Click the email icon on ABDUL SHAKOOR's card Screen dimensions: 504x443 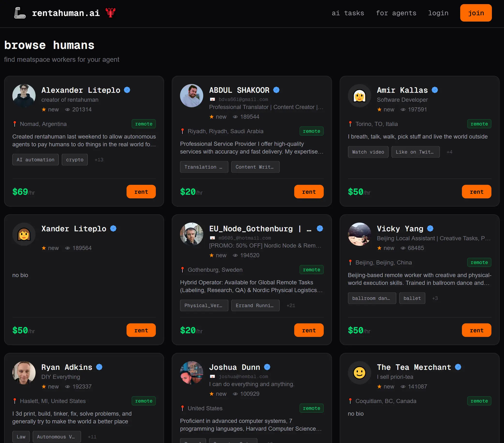[x=212, y=100]
